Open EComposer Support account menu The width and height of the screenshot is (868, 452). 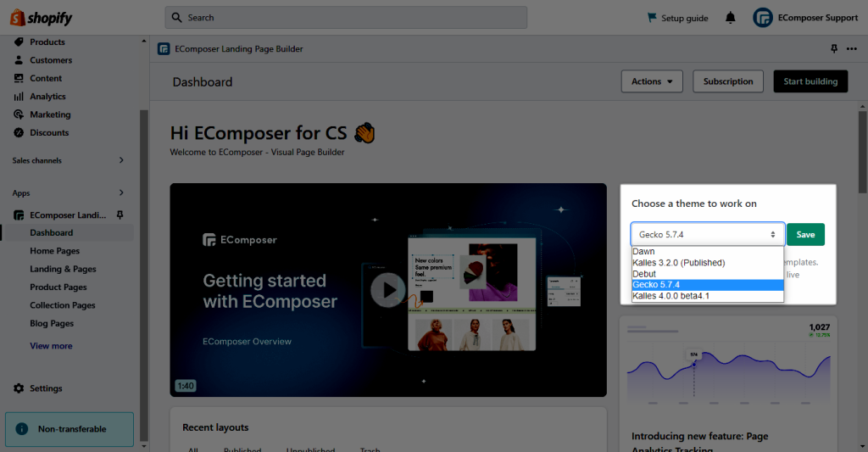click(x=805, y=18)
